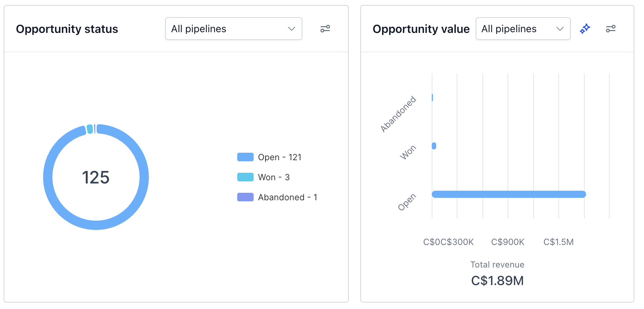Screen dimensions: 644x309
Task: Click the C$1.89M total revenue figure
Action: [x=497, y=281]
